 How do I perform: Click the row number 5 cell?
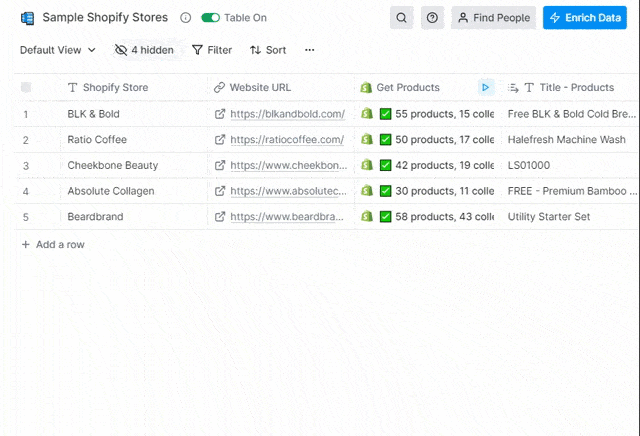point(26,217)
